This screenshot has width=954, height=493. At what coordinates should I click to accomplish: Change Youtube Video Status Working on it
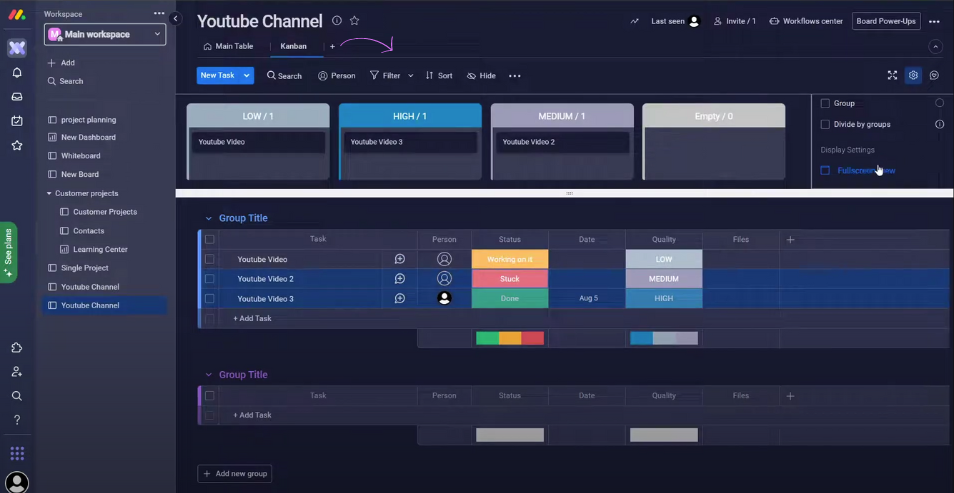(510, 259)
